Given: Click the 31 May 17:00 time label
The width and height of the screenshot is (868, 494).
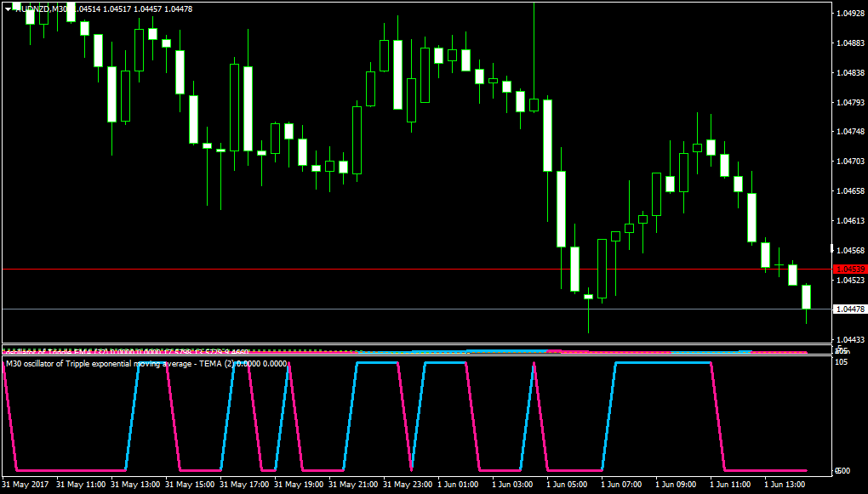Looking at the screenshot, I should 245,484.
